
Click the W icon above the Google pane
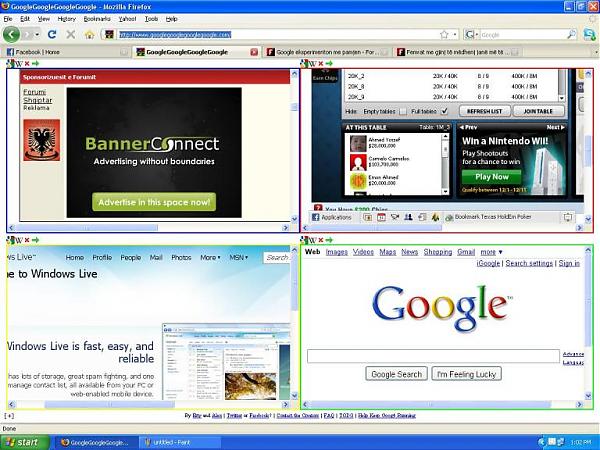tap(312, 240)
